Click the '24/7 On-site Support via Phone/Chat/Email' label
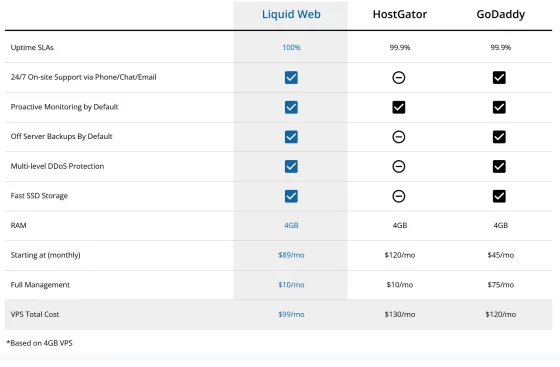 coord(84,77)
